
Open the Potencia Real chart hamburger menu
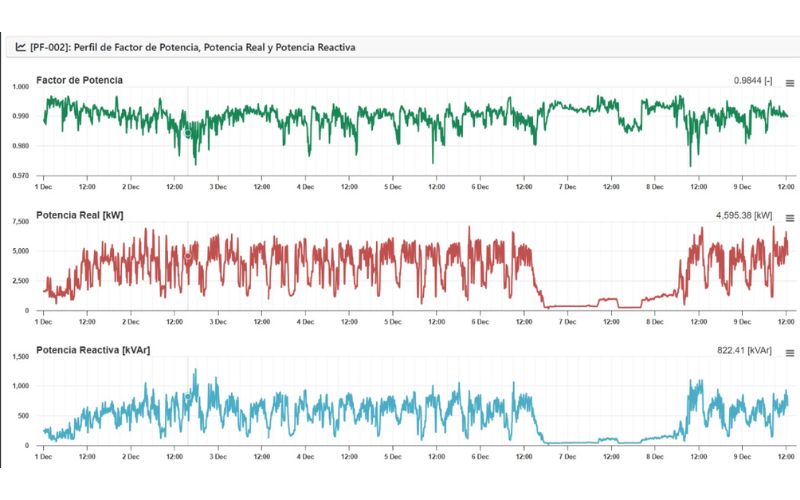click(x=789, y=218)
